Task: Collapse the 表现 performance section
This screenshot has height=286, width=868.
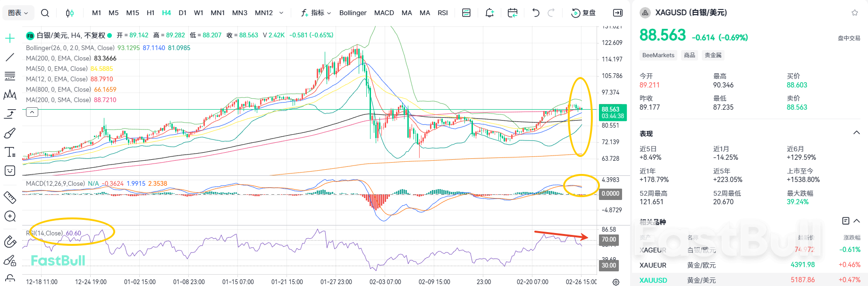Action: click(856, 133)
